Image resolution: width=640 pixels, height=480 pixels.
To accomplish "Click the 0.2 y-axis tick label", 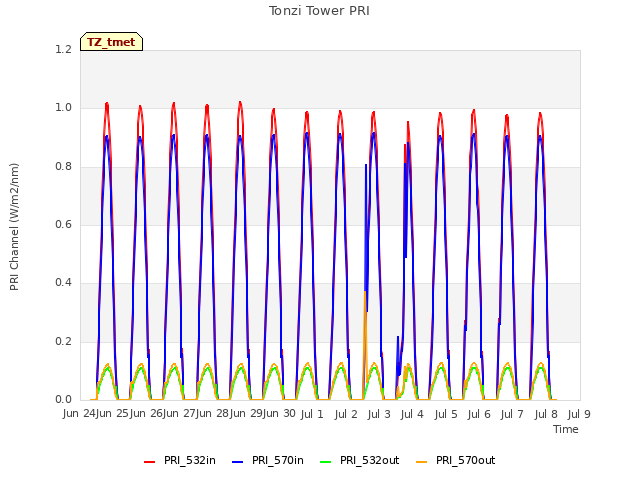I will [63, 342].
